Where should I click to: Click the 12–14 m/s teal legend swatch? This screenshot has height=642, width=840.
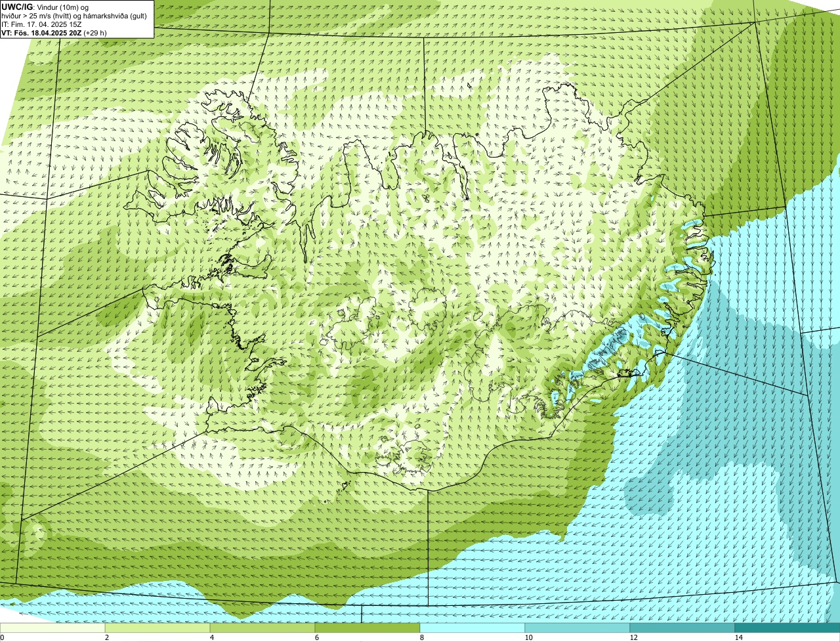682,628
